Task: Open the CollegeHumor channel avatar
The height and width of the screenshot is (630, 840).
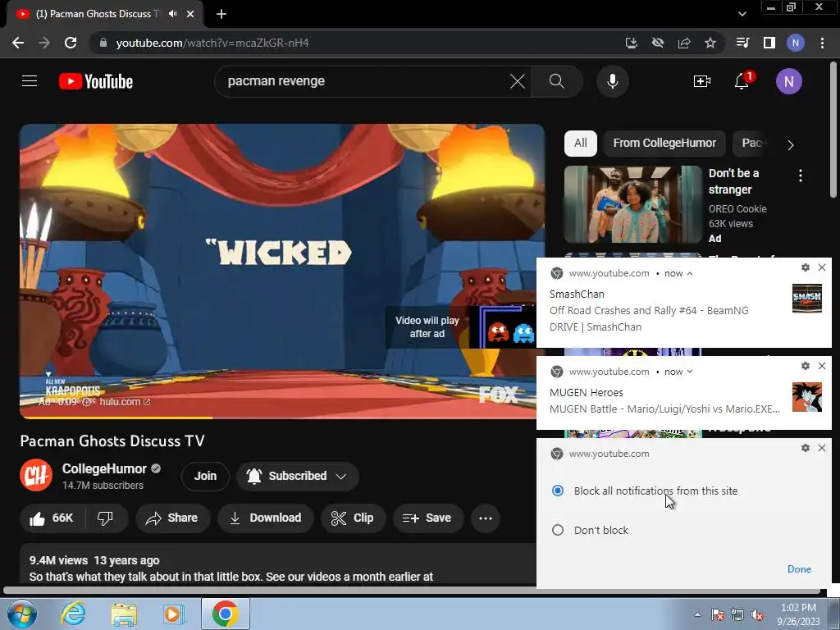Action: [36, 475]
